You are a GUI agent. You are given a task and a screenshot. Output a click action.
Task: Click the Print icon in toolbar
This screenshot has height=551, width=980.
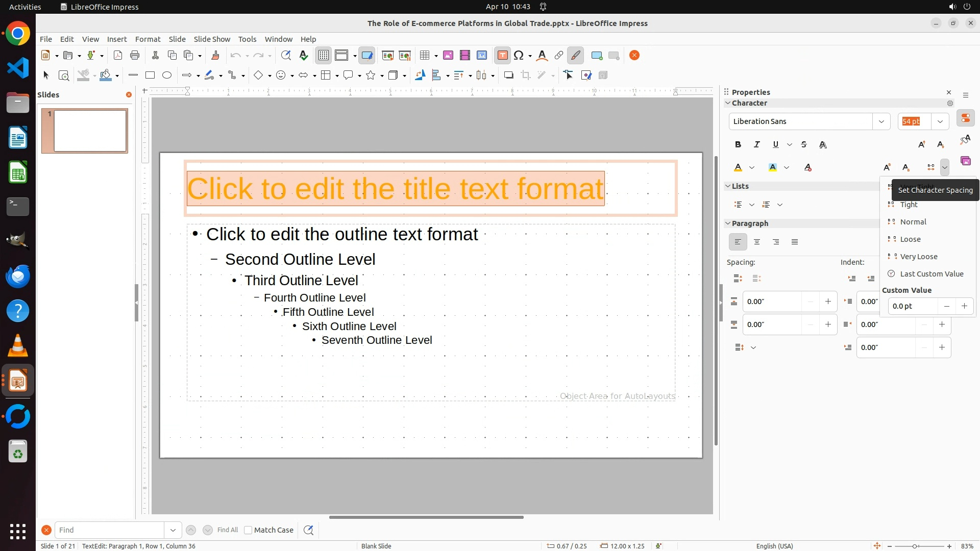(x=135, y=56)
